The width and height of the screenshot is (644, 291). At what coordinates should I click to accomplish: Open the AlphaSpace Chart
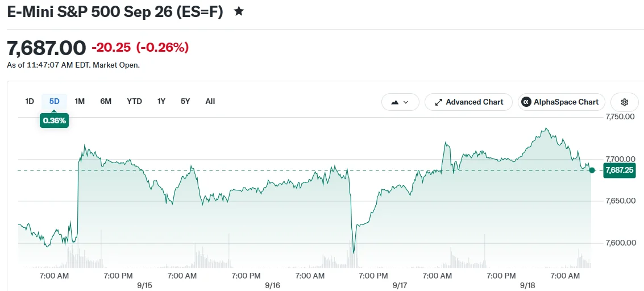coord(562,102)
